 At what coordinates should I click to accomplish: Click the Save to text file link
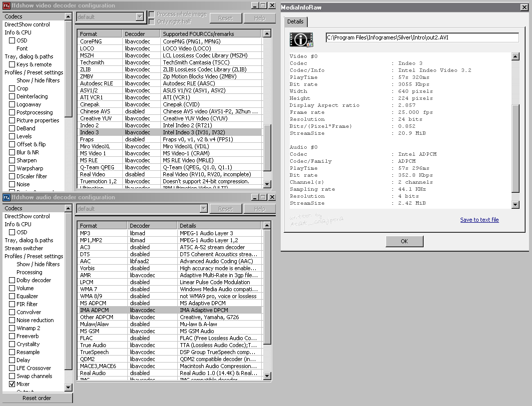tap(479, 220)
